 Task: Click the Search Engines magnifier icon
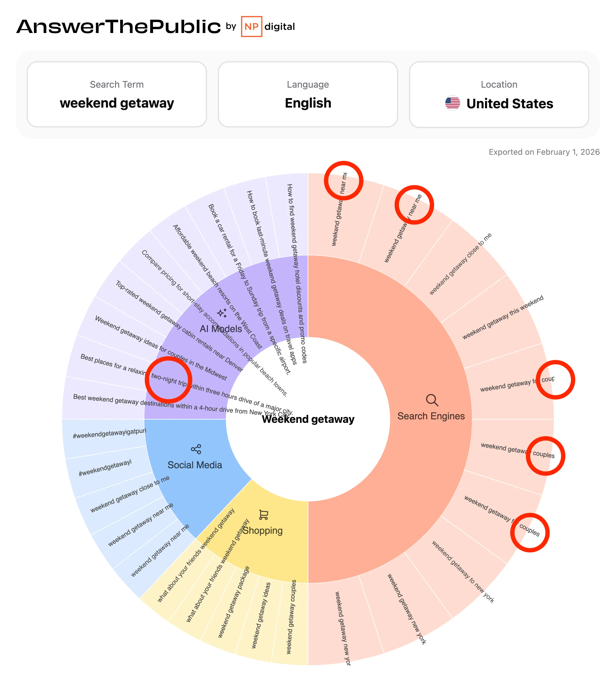tap(431, 400)
